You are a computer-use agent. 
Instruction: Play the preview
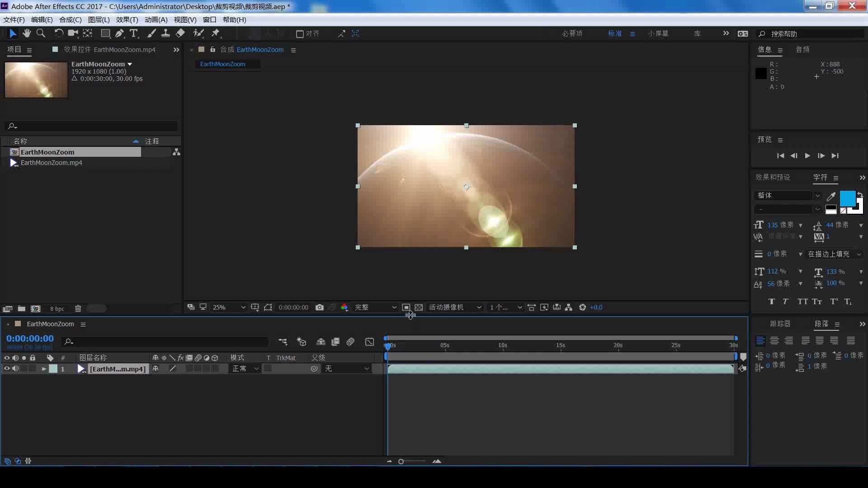coord(807,155)
